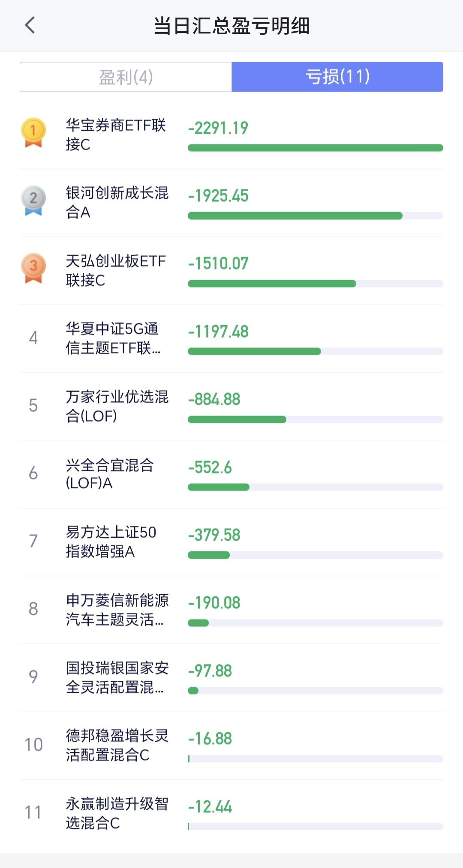Open 德邦稳盈增长灵活配置混合C fund

point(117,745)
